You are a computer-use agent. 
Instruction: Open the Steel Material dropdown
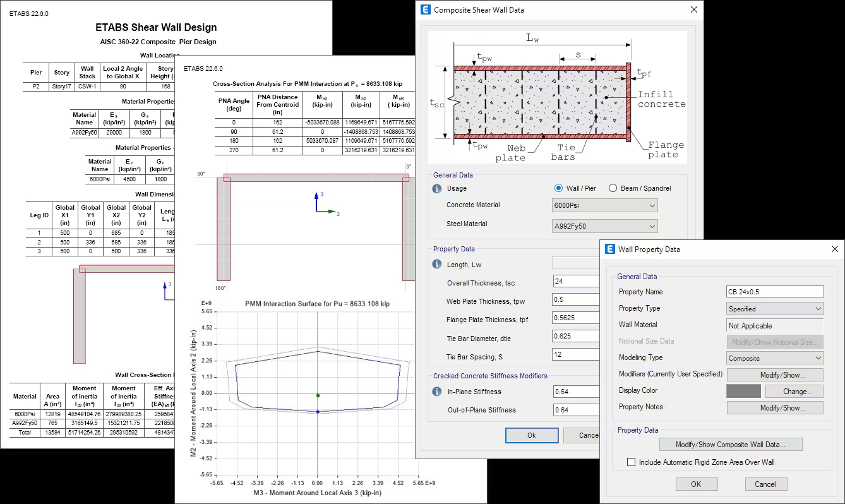604,226
